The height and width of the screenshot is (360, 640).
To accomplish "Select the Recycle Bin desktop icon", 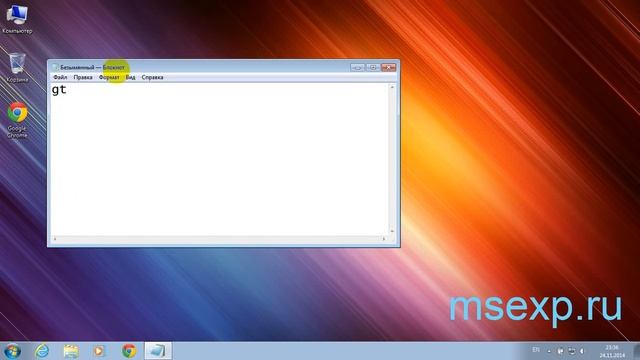I will [x=17, y=67].
